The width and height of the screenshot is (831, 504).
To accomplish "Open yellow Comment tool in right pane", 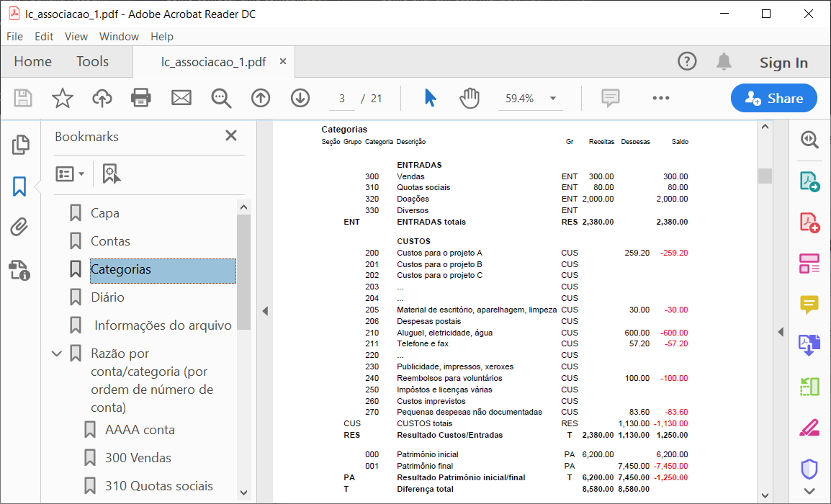I will pos(810,305).
